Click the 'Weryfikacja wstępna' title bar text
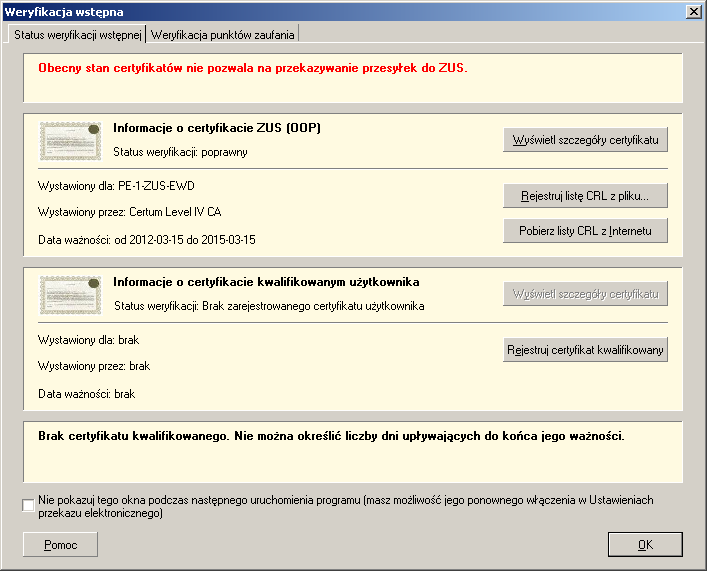 (64, 12)
